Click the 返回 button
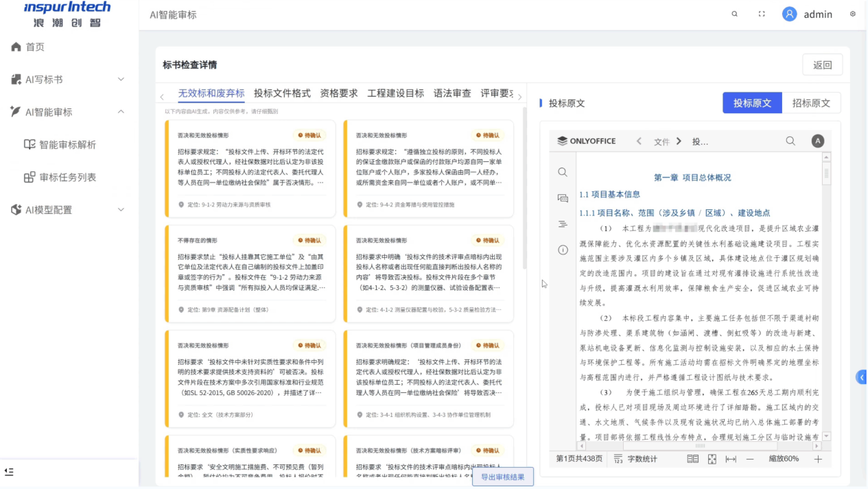868x489 pixels. click(822, 65)
